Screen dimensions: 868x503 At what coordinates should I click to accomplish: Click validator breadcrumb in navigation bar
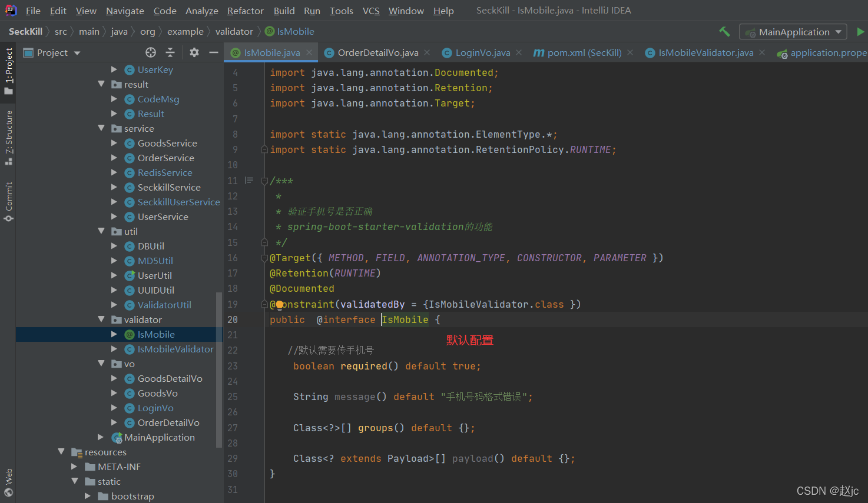click(234, 31)
